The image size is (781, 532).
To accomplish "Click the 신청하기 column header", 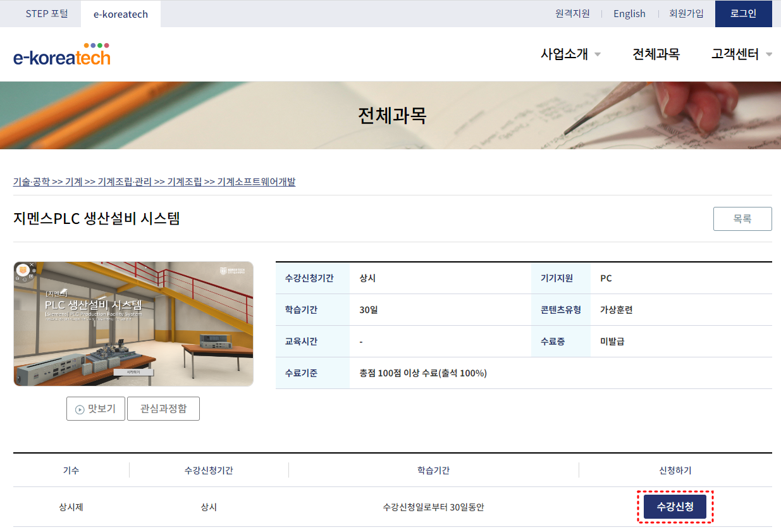I will 675,471.
